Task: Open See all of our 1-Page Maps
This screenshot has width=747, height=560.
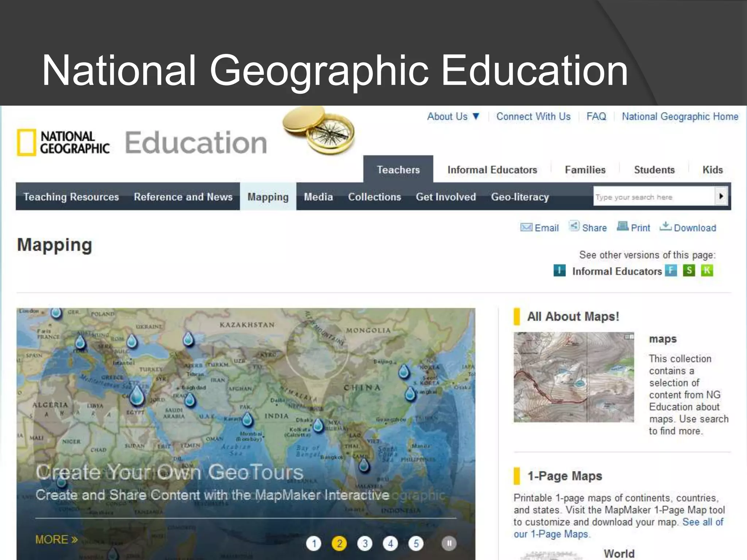Action: [619, 528]
